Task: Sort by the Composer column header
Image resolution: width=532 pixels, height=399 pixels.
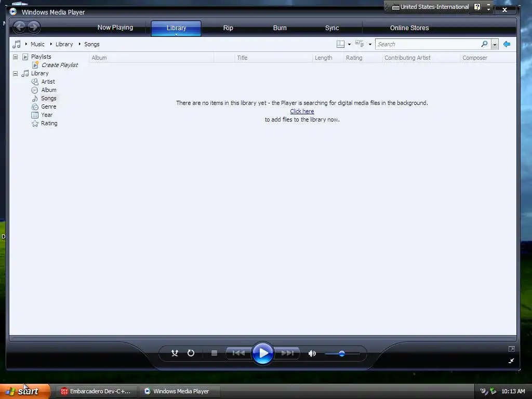Action: [488, 58]
